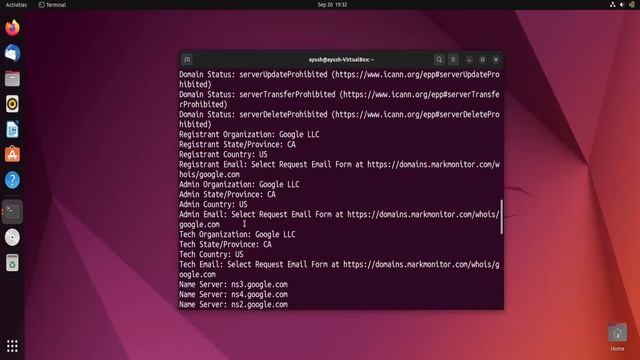Viewport: 640px width, 360px height.
Task: Open the Terminal app menu in top bar
Action: click(52, 5)
